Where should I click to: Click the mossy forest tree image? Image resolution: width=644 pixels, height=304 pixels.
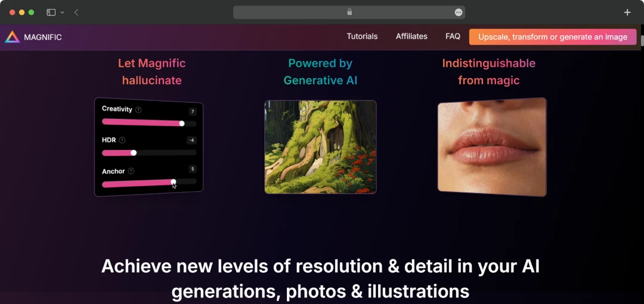click(320, 147)
